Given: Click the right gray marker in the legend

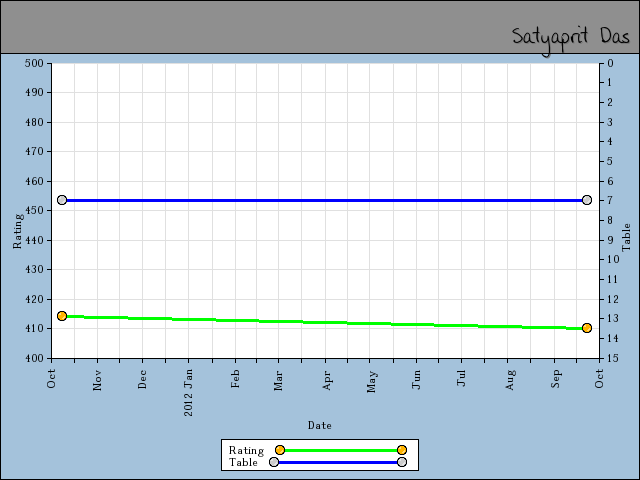Looking at the screenshot, I should (402, 462).
